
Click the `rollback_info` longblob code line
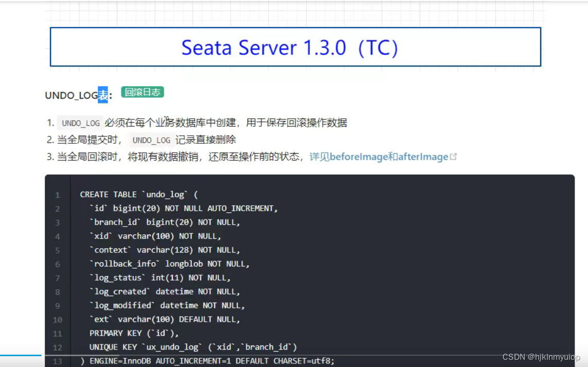pos(169,264)
